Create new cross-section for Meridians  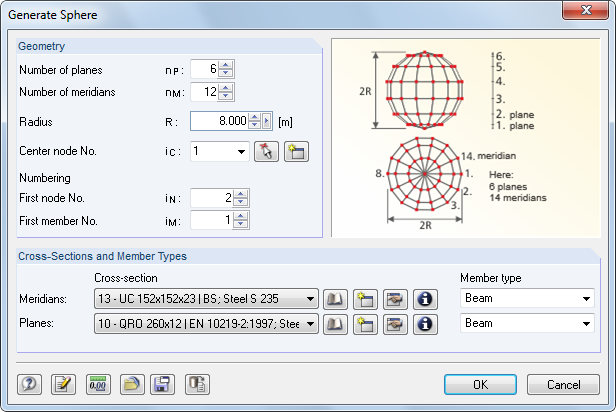point(365,299)
